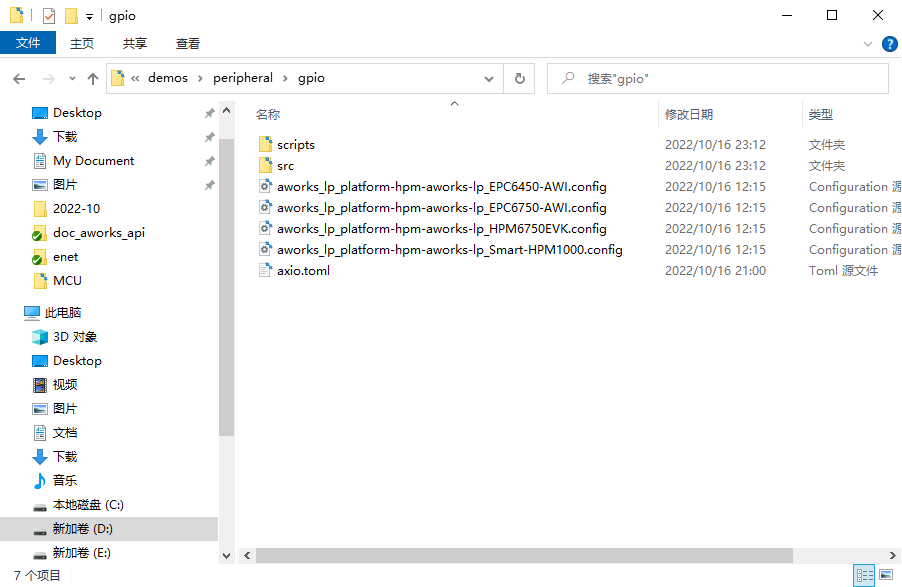Open Help via the question mark icon
The width and height of the screenshot is (902, 587).
coord(889,43)
